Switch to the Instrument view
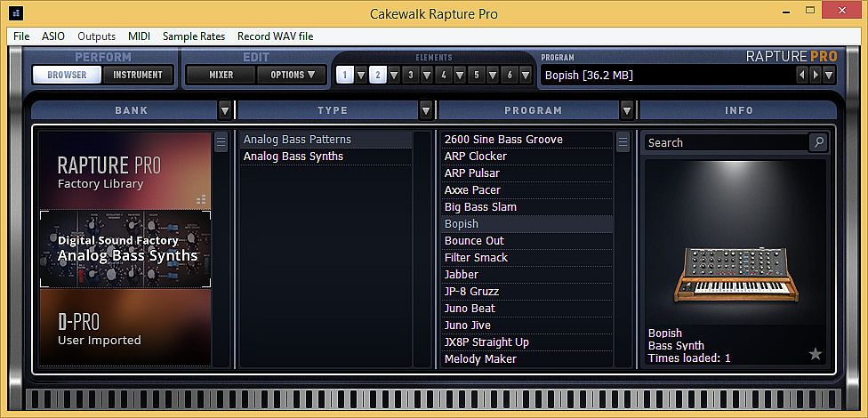Image resolution: width=868 pixels, height=418 pixels. (x=138, y=75)
